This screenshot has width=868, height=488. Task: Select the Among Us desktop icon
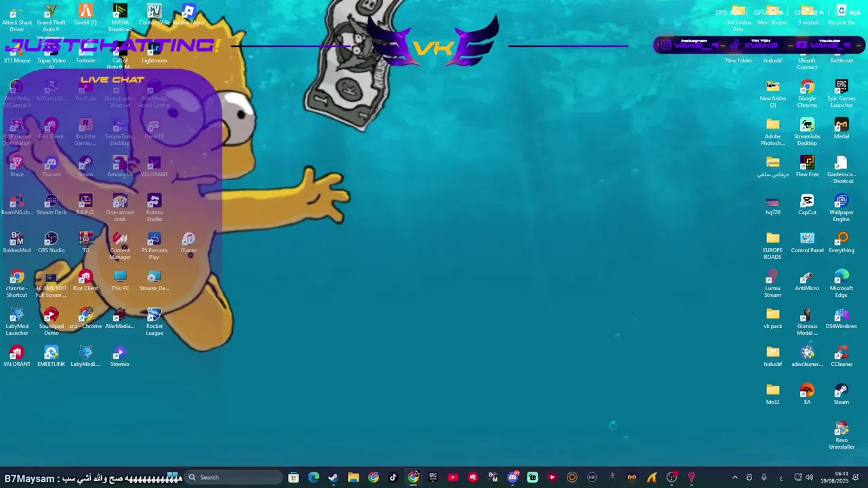coord(120,167)
